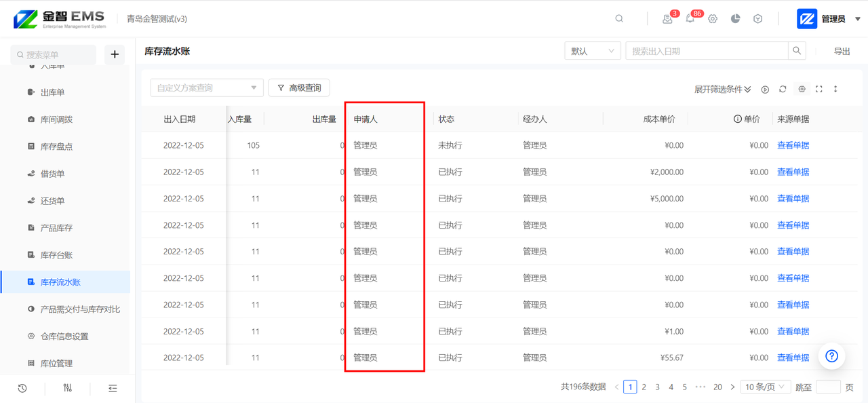
Task: Open 查看单据 link in the ¥5,000.00 row
Action: [793, 199]
